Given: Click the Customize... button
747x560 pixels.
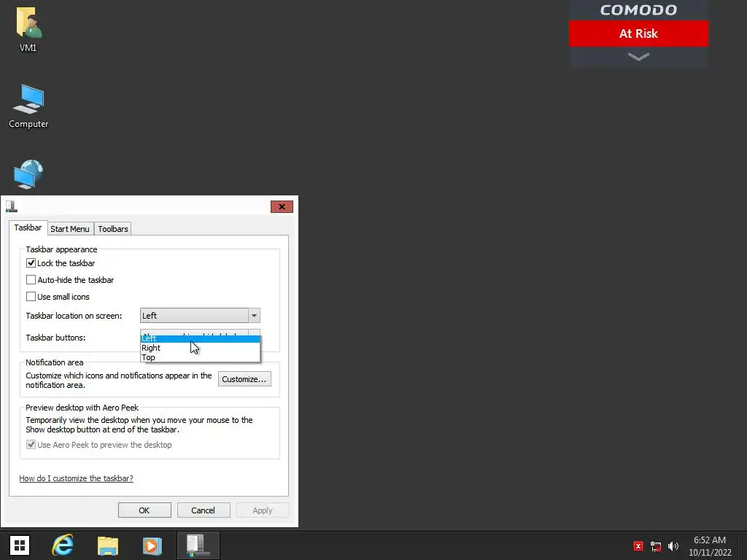Looking at the screenshot, I should [x=244, y=379].
